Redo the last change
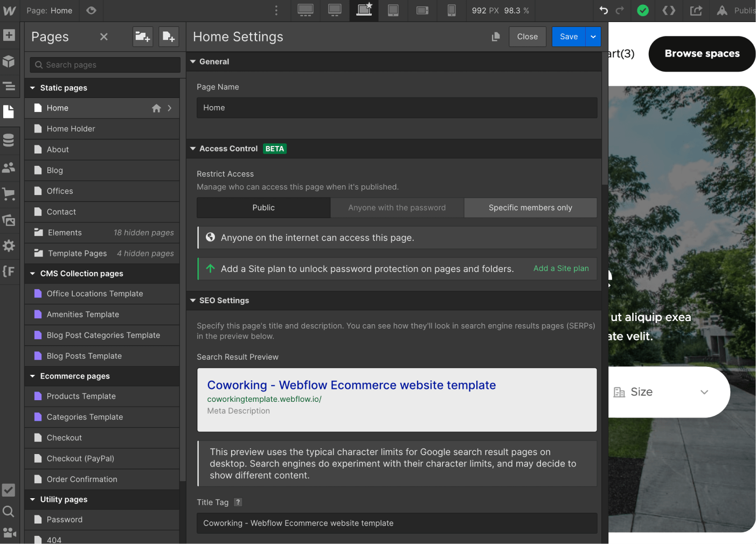 coord(620,10)
